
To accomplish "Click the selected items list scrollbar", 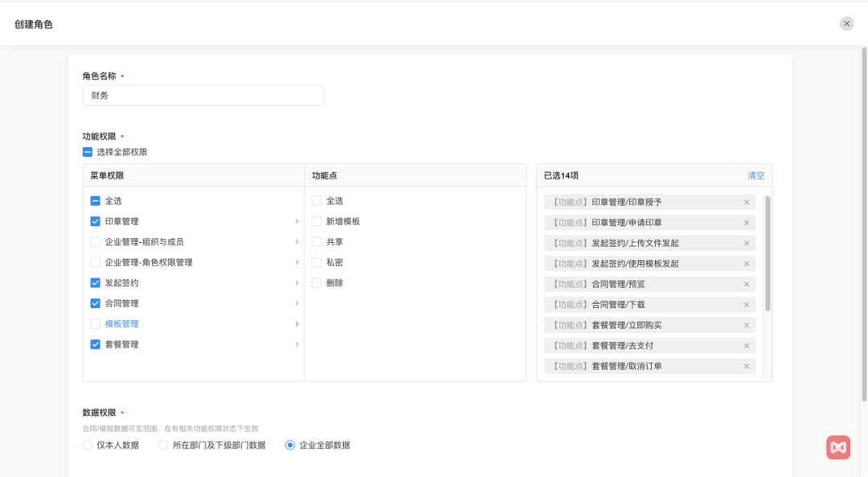I will [768, 253].
